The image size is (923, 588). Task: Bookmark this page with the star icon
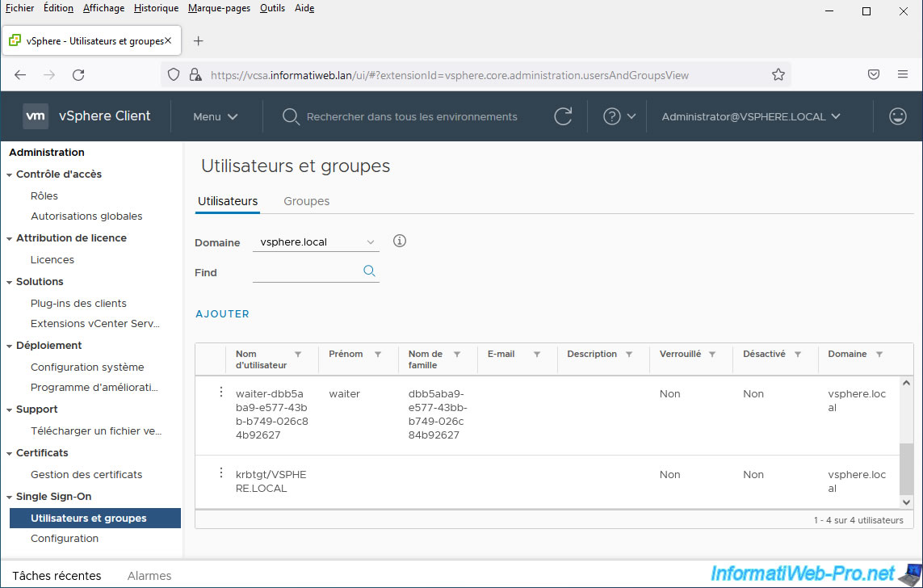(778, 75)
